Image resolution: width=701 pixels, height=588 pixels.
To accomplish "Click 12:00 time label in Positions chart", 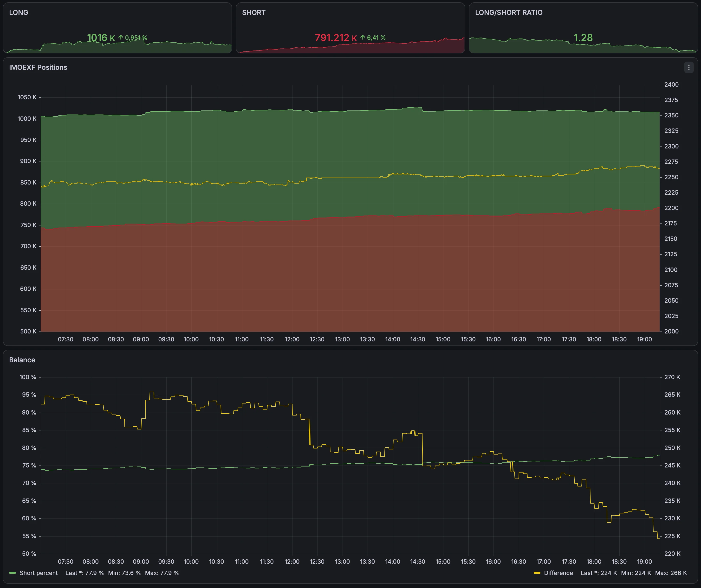I will click(x=292, y=339).
